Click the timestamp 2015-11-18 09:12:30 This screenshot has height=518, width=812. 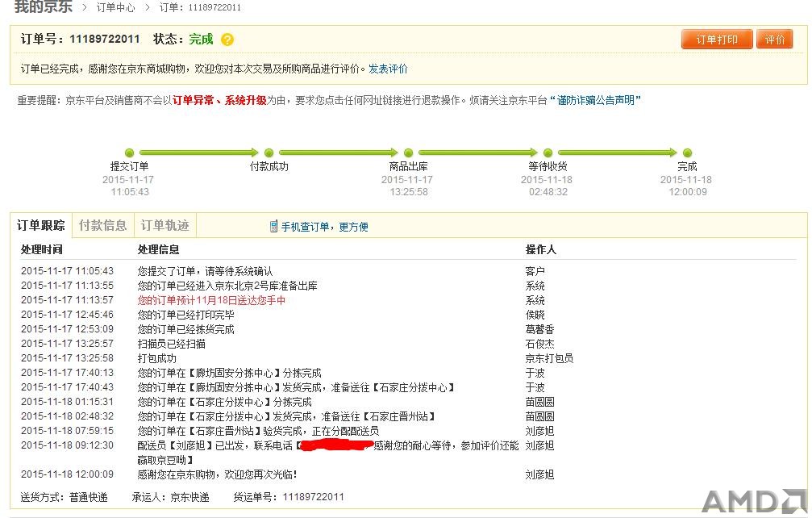click(67, 445)
